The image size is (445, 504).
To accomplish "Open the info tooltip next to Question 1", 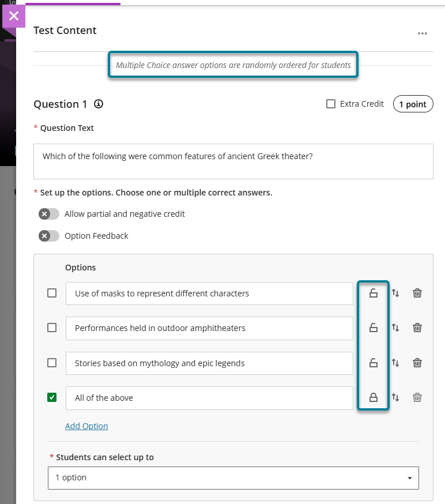I will tap(97, 104).
